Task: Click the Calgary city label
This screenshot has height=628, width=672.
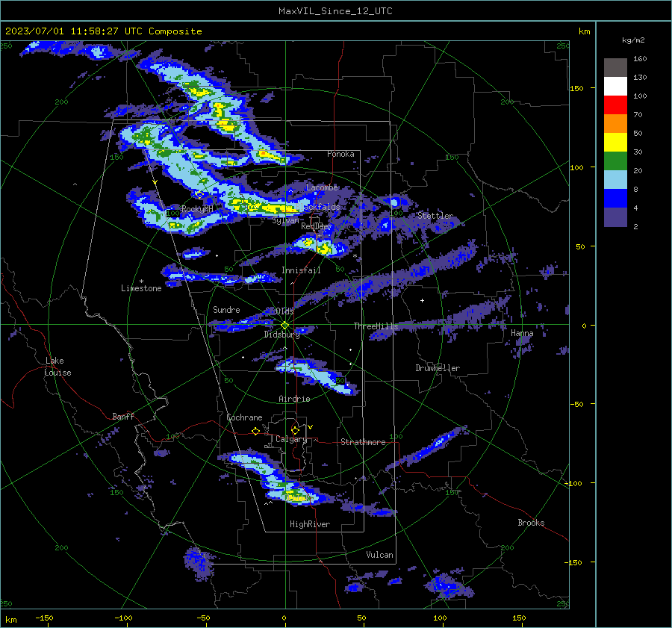Action: point(291,439)
